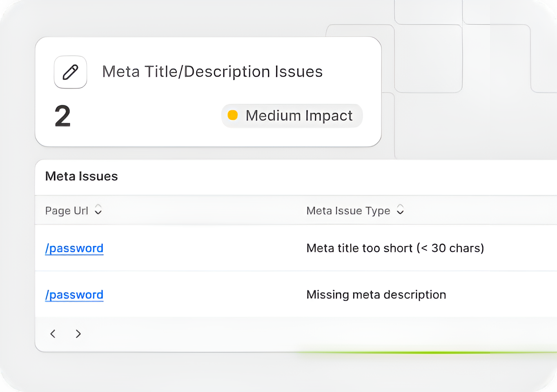The width and height of the screenshot is (557, 392).
Task: Click the yellow dot inside the Medium Impact badge
Action: tap(232, 116)
